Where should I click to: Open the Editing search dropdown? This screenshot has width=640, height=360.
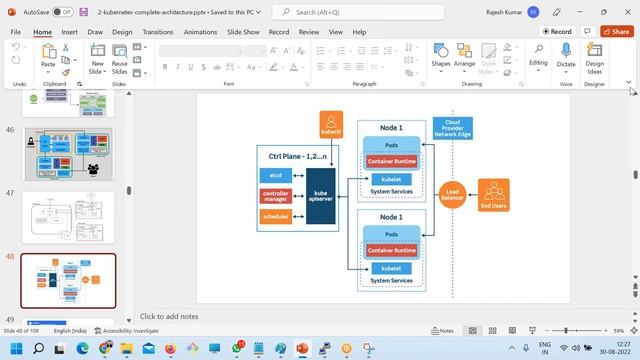tap(538, 58)
